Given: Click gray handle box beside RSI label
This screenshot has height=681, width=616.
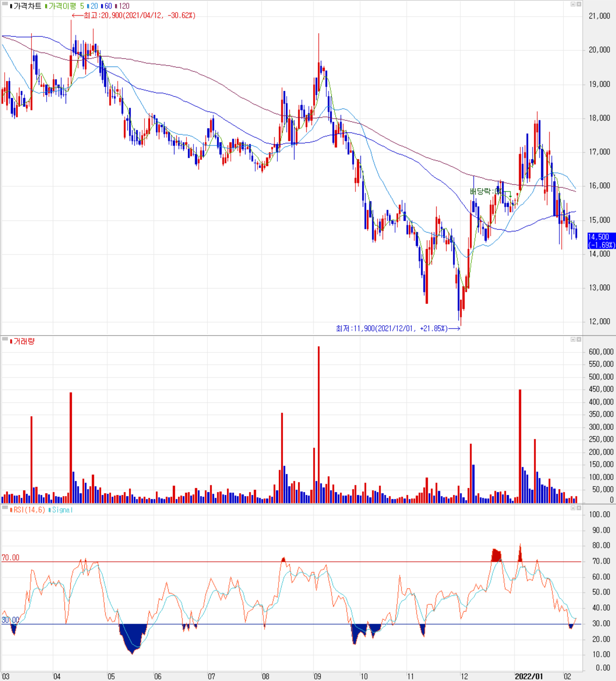Looking at the screenshot, I should click(5, 508).
